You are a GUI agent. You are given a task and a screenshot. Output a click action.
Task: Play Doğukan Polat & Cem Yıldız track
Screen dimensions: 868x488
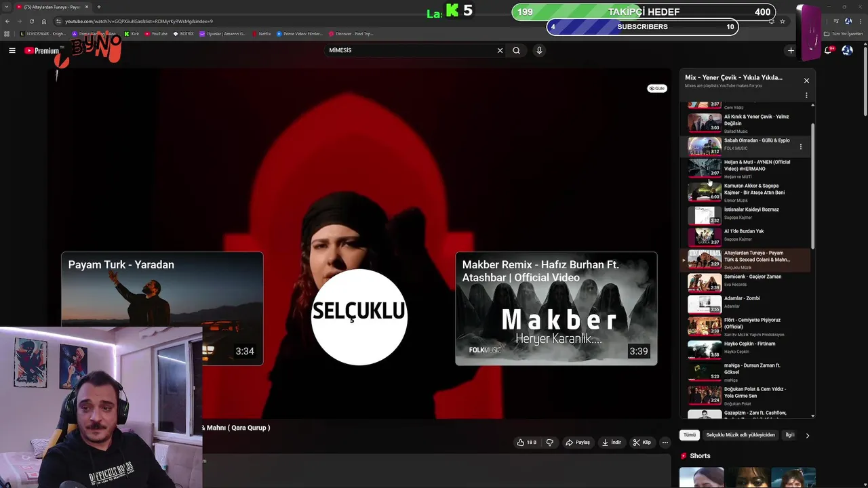pos(745,395)
